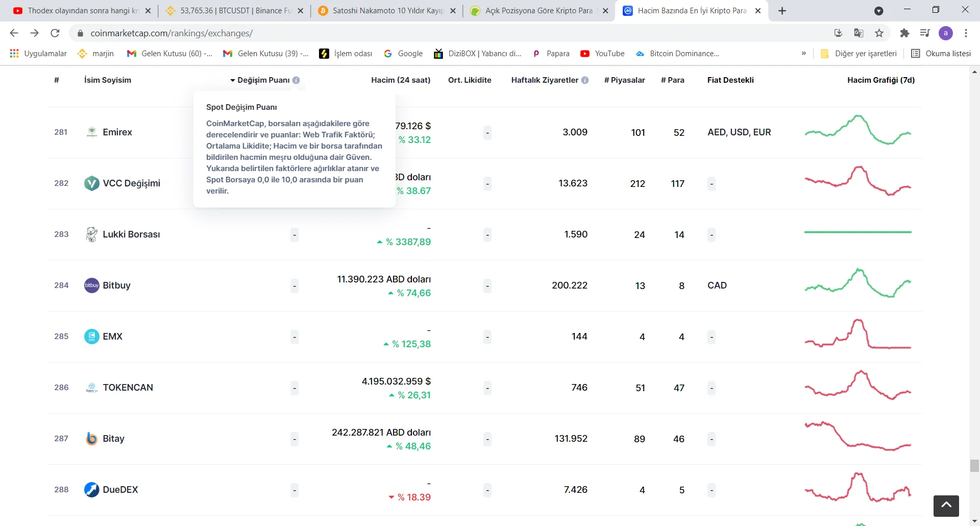Open the tab search dropdown
This screenshot has height=526, width=980.
[x=879, y=11]
